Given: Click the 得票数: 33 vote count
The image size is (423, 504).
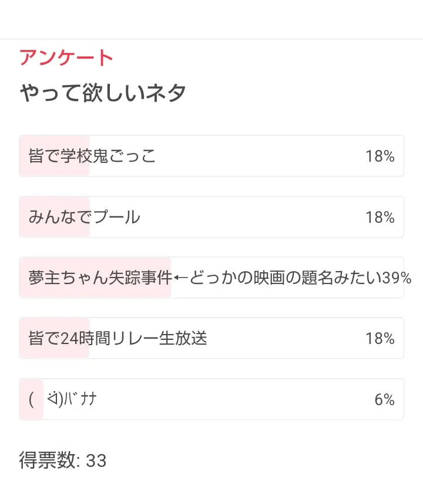Looking at the screenshot, I should (63, 460).
